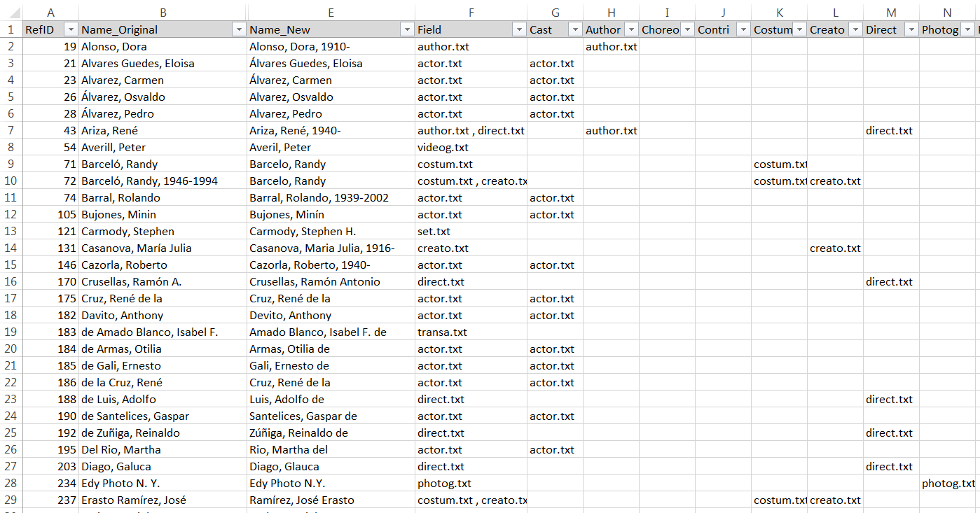Viewport: 980px width, 513px height.
Task: Select cell 'transa.txt'
Action: (x=471, y=332)
